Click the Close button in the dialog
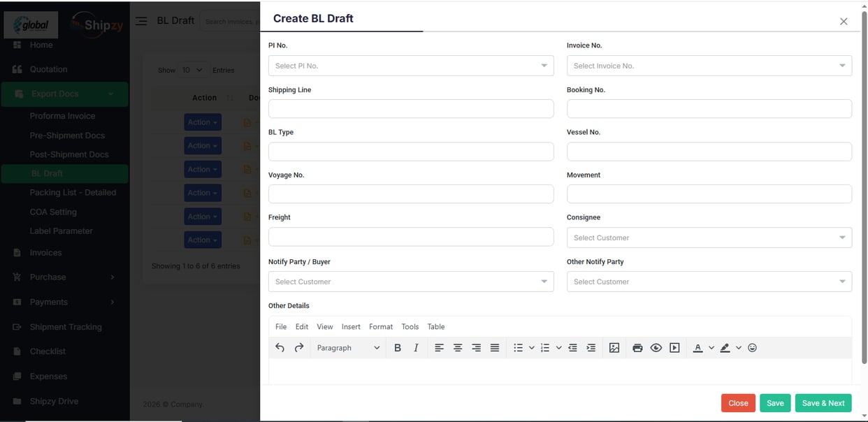 [738, 402]
